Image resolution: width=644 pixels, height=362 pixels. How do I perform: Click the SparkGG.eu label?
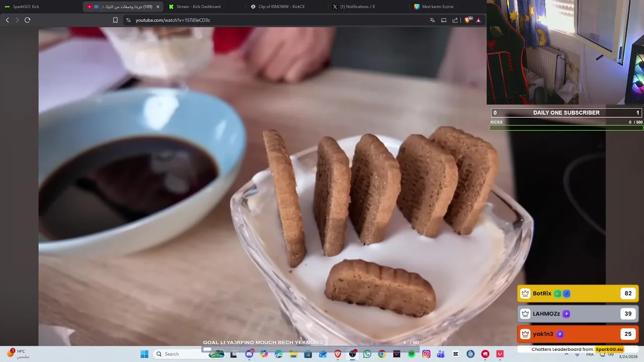[609, 349]
